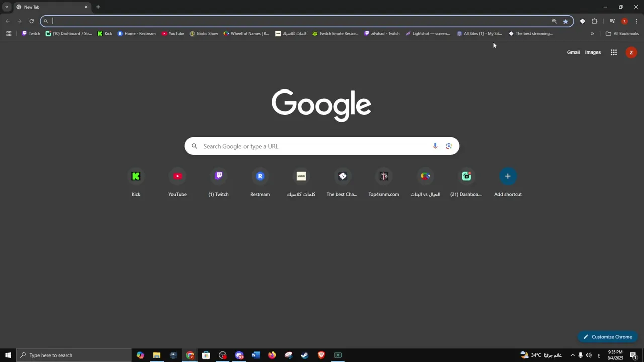Screen dimensions: 644x362
Task: Open the Kick shortcut tile
Action: click(136, 183)
